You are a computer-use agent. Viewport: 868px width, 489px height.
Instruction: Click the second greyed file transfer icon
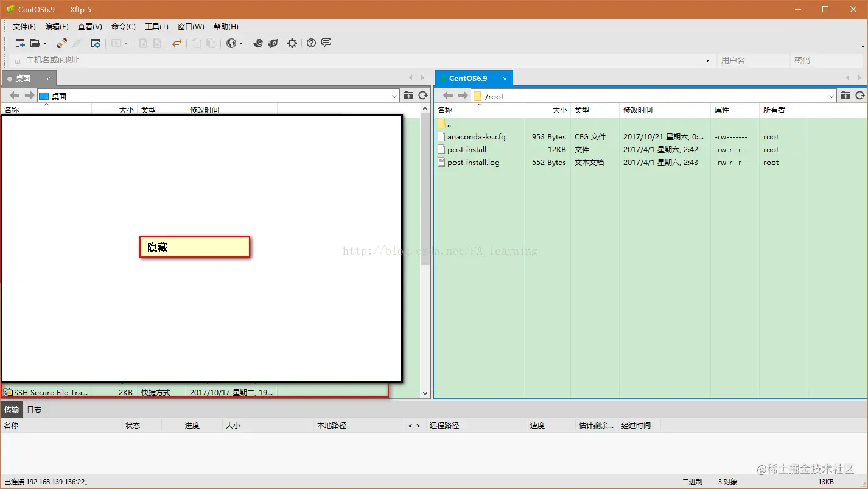tap(157, 43)
